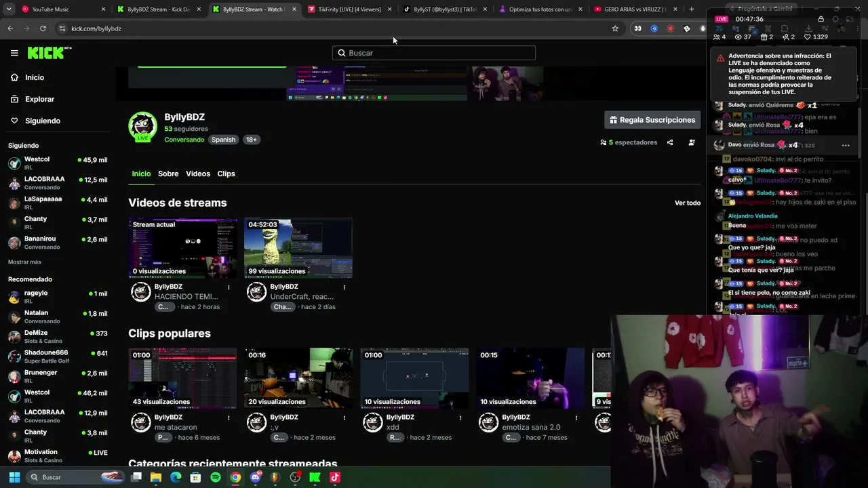
Task: Click the Buscar search field on Kick
Action: click(434, 53)
